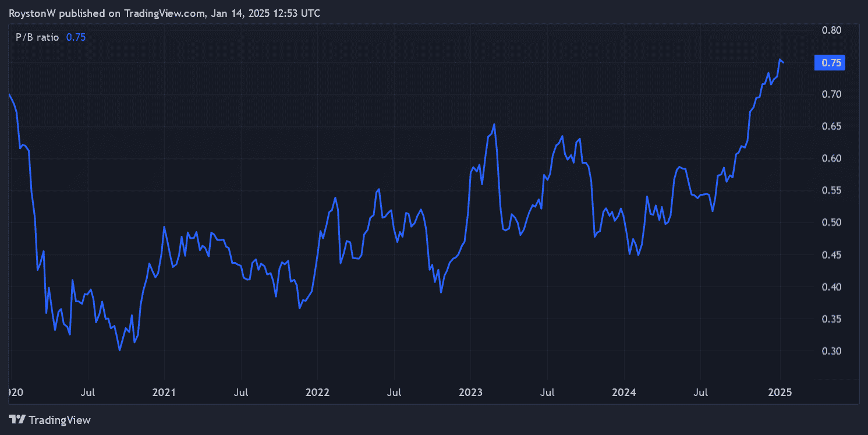Screen dimensions: 868x435
Task: Click the blue 0.75 value in legend
Action: [x=76, y=37]
